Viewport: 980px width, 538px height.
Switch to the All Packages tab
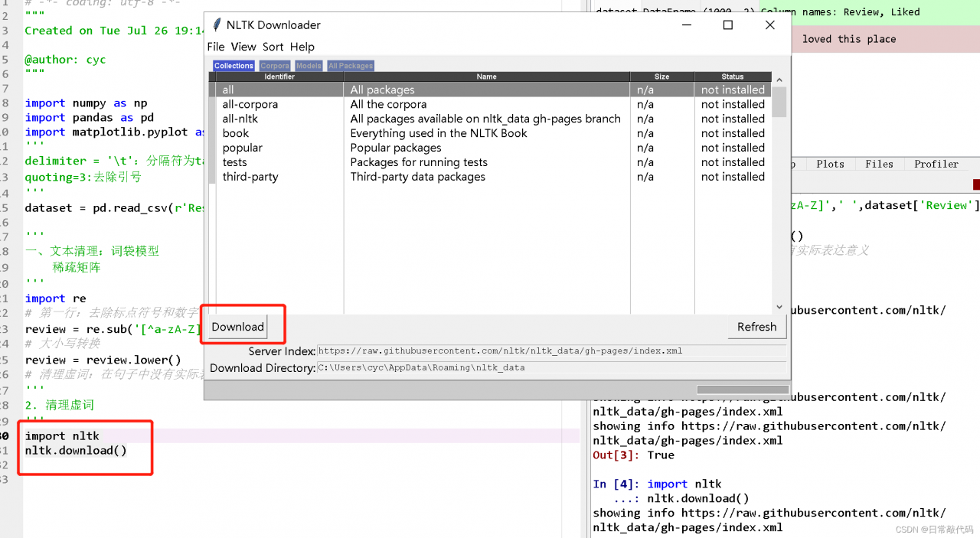(x=351, y=66)
